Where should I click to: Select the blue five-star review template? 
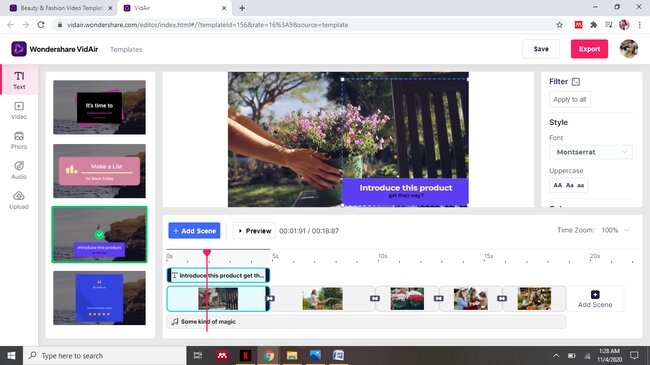tap(99, 298)
